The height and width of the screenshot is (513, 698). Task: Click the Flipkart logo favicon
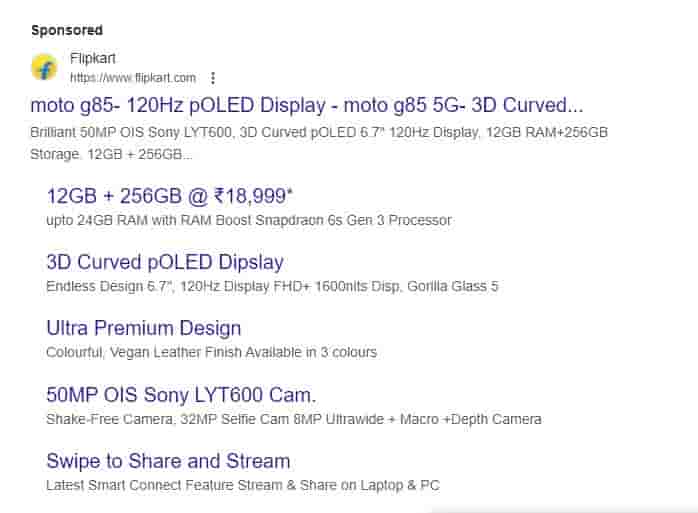[x=45, y=67]
